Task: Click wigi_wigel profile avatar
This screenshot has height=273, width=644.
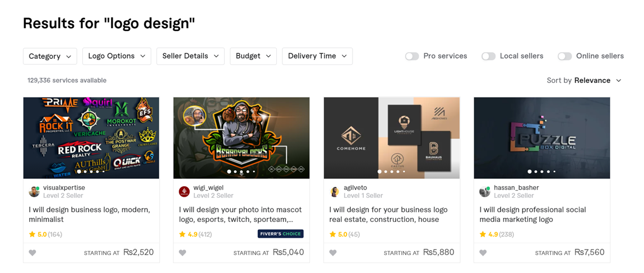Action: 184,192
